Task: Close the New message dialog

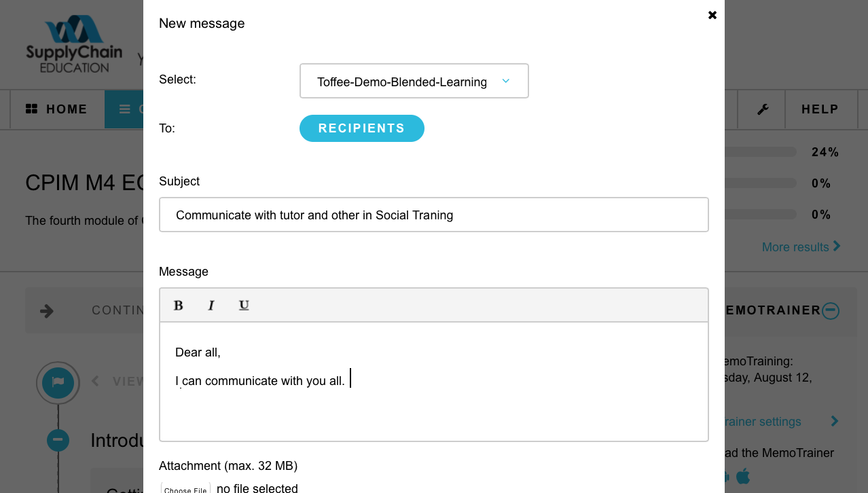Action: tap(712, 15)
